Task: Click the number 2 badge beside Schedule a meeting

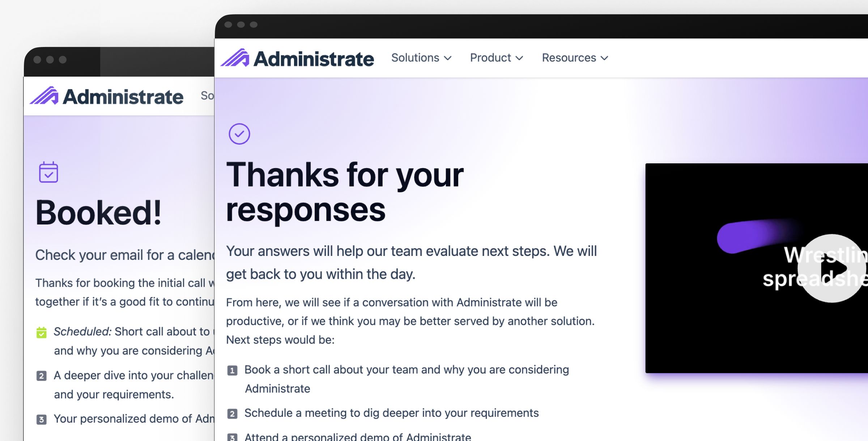Action: click(232, 414)
